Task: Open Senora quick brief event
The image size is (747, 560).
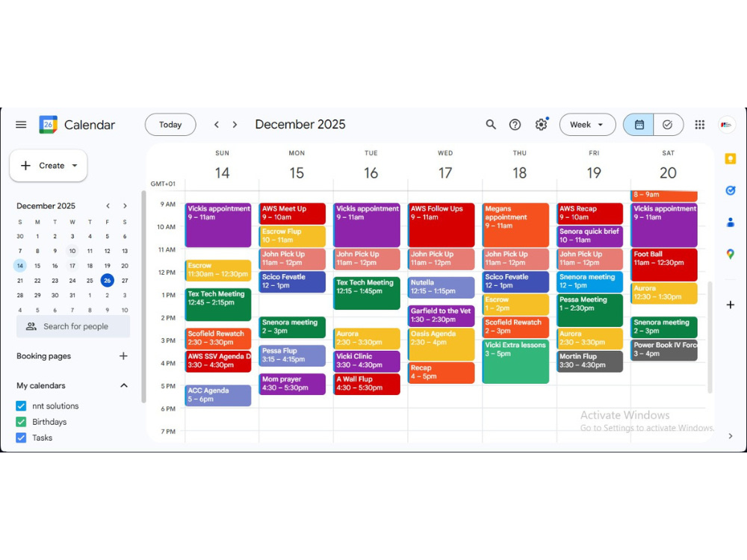Action: pyautogui.click(x=589, y=236)
